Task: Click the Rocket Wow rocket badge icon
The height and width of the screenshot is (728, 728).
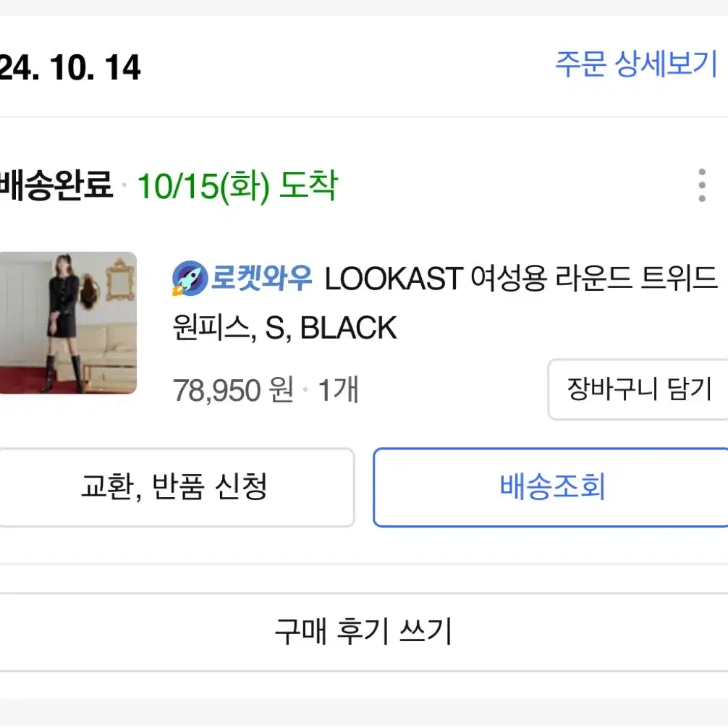Action: point(190,279)
